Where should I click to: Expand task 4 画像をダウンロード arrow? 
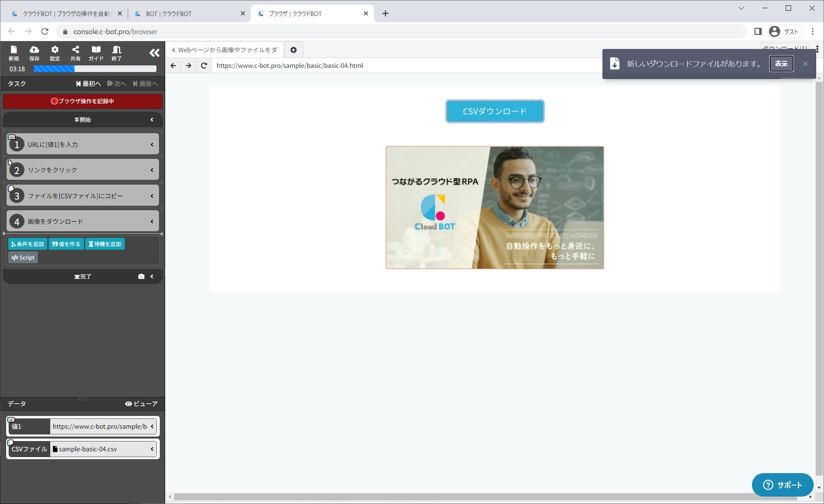[x=152, y=221]
